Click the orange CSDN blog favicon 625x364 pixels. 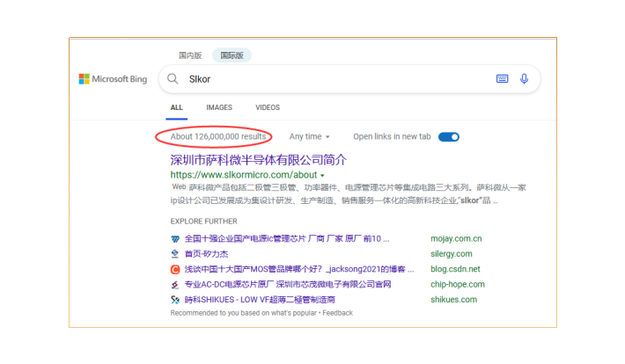[175, 270]
